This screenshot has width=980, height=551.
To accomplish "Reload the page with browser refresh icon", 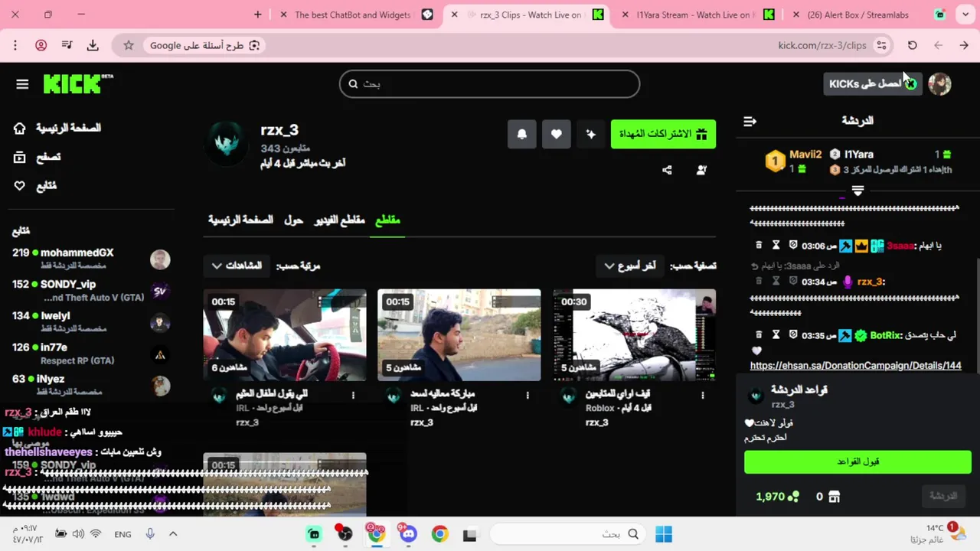I will point(912,45).
